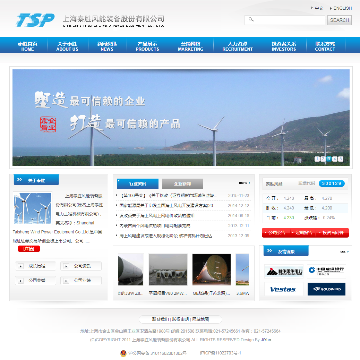
Task: Click the rounded footer links bar
Action: click(x=180, y=319)
